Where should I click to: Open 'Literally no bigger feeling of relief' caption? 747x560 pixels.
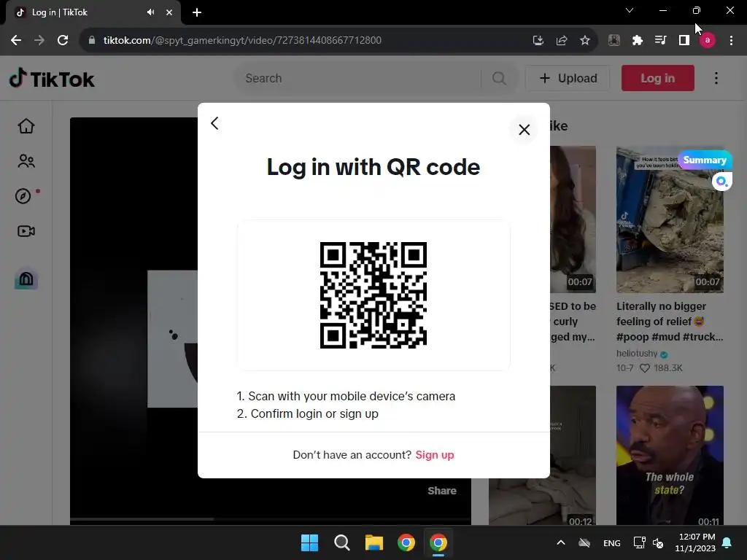pos(670,322)
